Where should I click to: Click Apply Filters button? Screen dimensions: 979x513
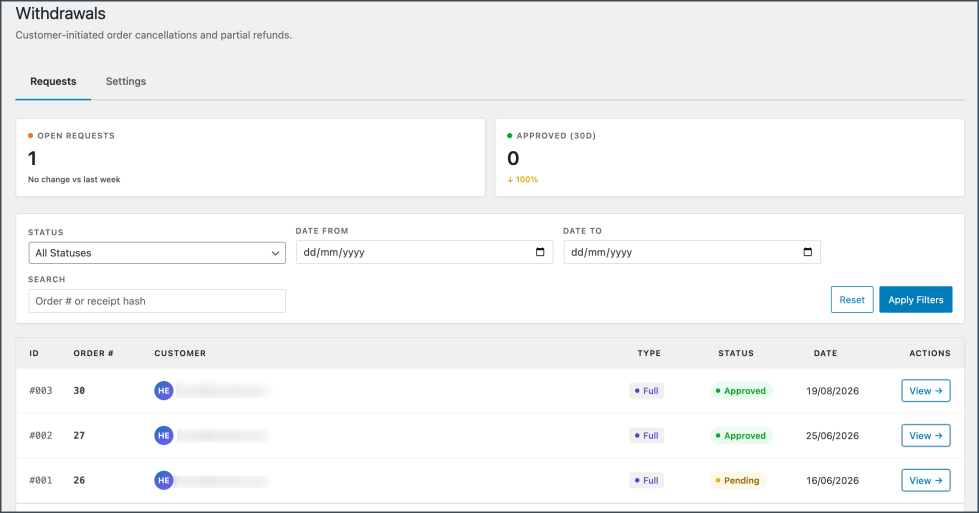(x=915, y=300)
